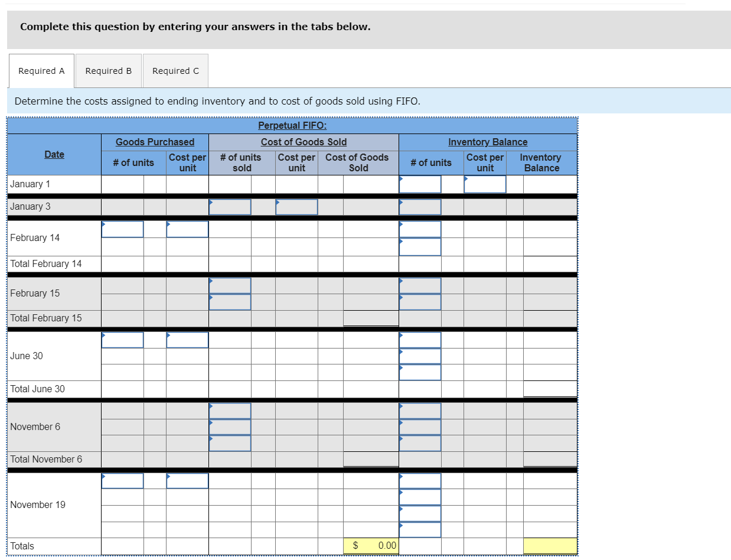Screen dimensions: 731x560
Task: Open January 3 units sold dropdown
Action: 230,207
